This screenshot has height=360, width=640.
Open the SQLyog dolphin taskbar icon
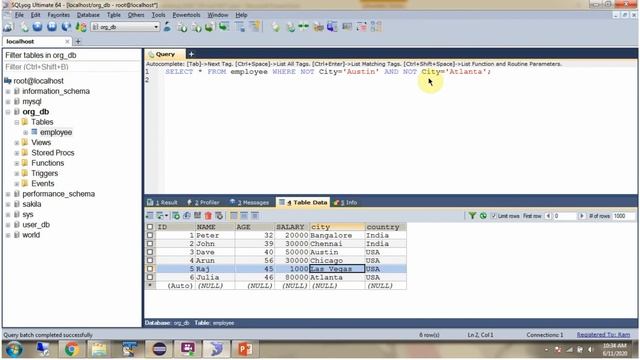click(x=216, y=349)
